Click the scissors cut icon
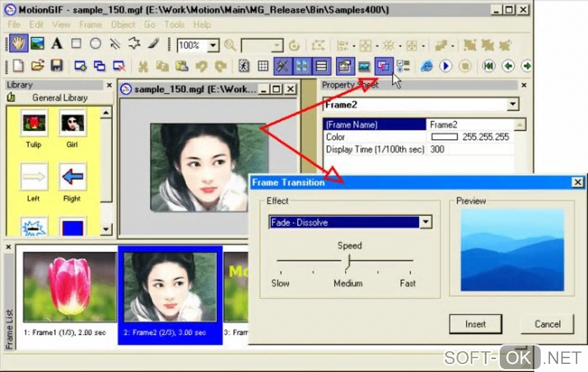This screenshot has height=372, width=588. [x=143, y=66]
